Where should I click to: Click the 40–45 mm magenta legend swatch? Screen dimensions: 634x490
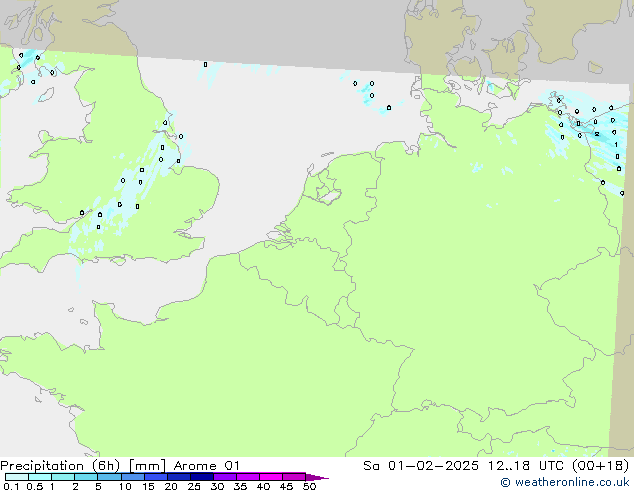pos(271,477)
